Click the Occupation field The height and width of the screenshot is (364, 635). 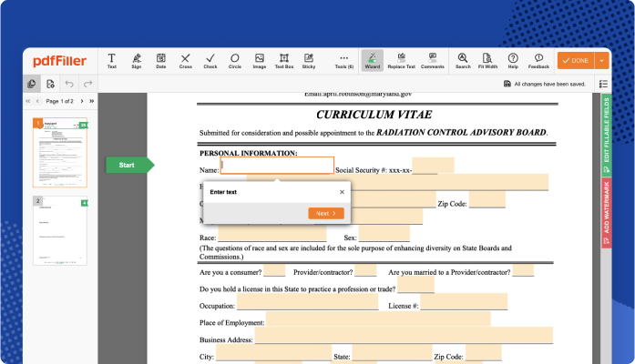point(307,302)
